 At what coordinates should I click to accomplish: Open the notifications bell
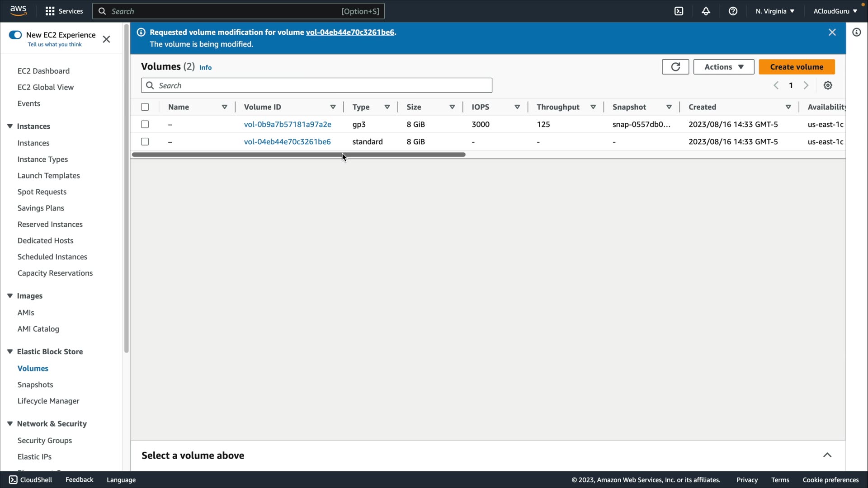pyautogui.click(x=706, y=11)
